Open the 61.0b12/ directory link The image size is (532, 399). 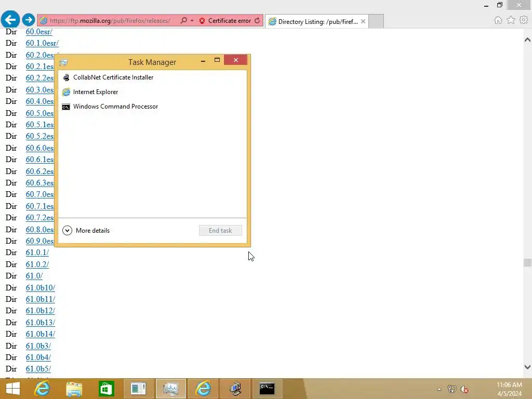pyautogui.click(x=41, y=311)
